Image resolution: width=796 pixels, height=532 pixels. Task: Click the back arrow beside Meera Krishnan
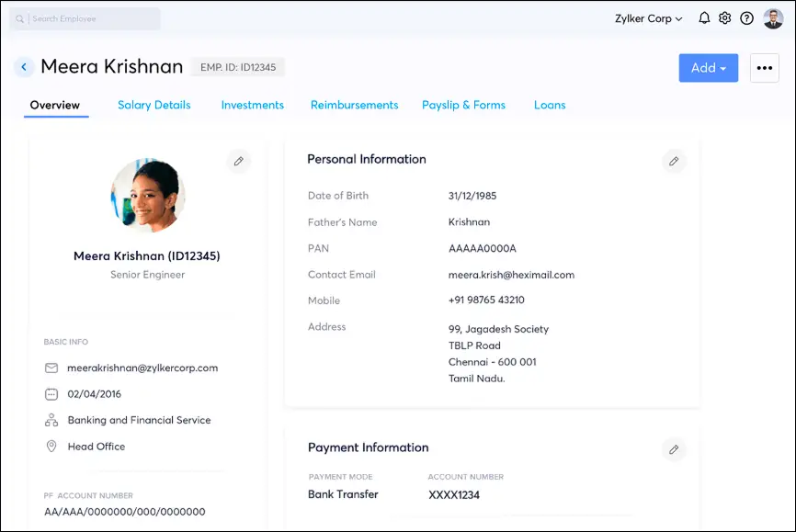pyautogui.click(x=23, y=66)
